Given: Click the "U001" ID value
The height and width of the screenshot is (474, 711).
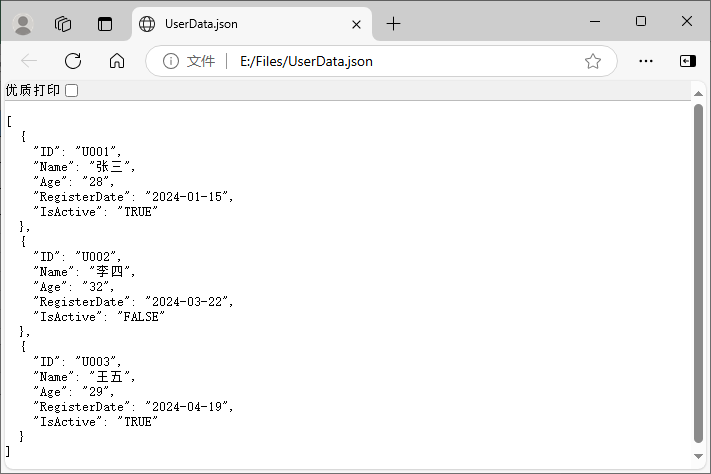Looking at the screenshot, I should click(x=96, y=151).
